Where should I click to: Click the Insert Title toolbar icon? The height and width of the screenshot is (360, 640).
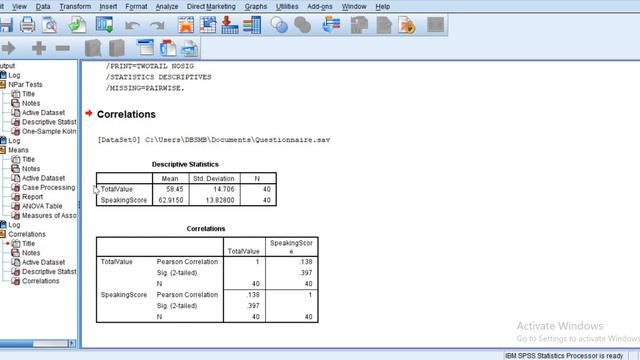(x=168, y=48)
